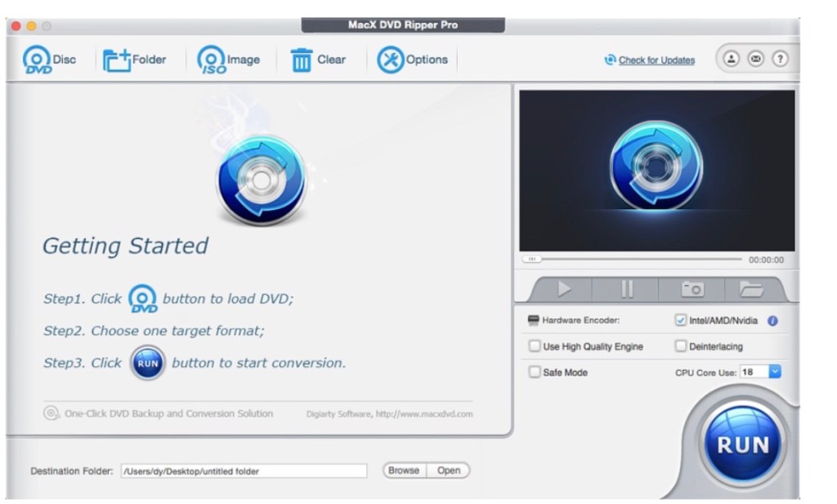Clear the loaded list
The width and height of the screenshot is (837, 504).
pyautogui.click(x=318, y=60)
